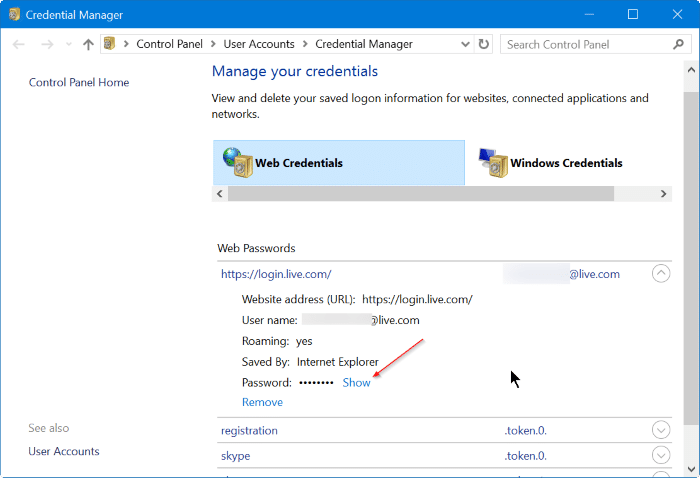Click the vertical scrollbar up arrow

(x=691, y=70)
